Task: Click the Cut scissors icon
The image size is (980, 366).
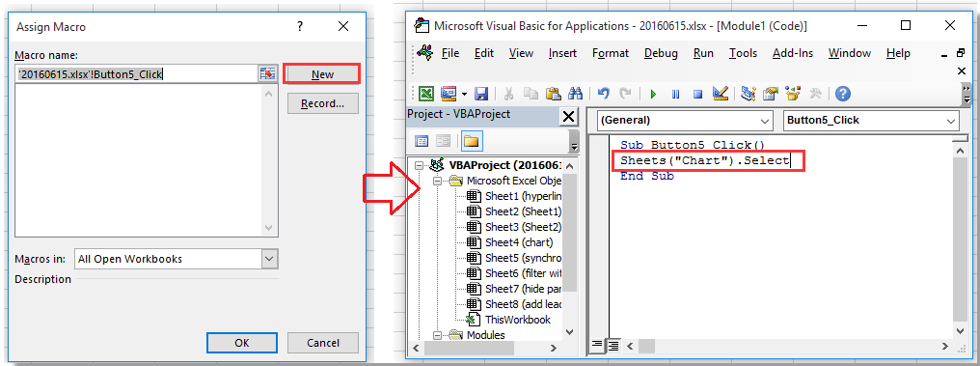Action: (x=508, y=94)
